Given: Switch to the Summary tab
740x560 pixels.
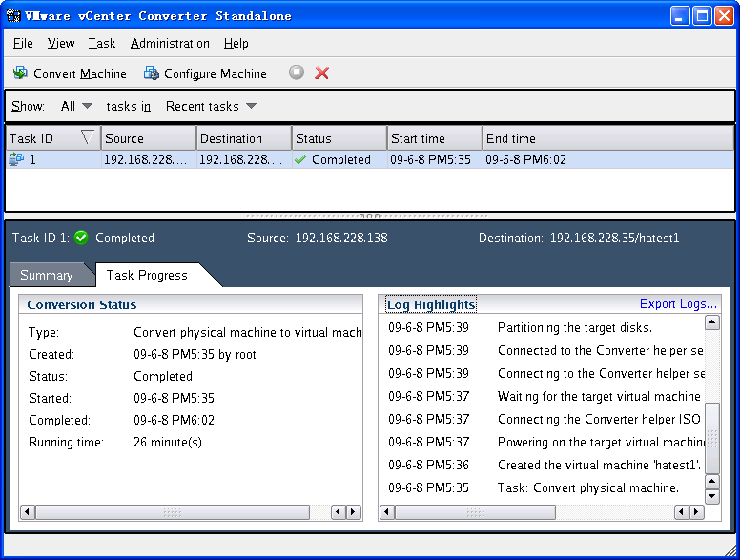Looking at the screenshot, I should point(46,275).
